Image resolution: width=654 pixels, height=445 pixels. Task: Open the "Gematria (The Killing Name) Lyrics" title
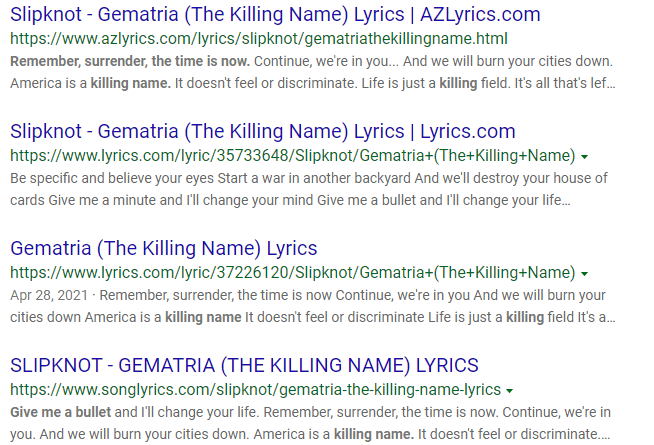point(164,248)
